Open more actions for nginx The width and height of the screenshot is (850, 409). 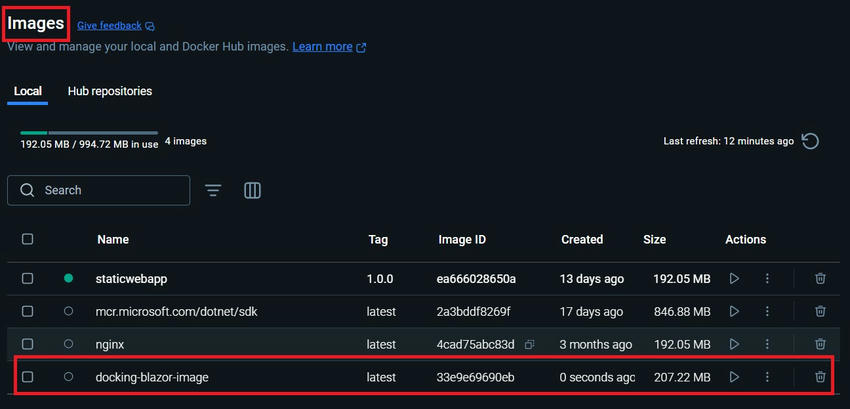click(767, 344)
